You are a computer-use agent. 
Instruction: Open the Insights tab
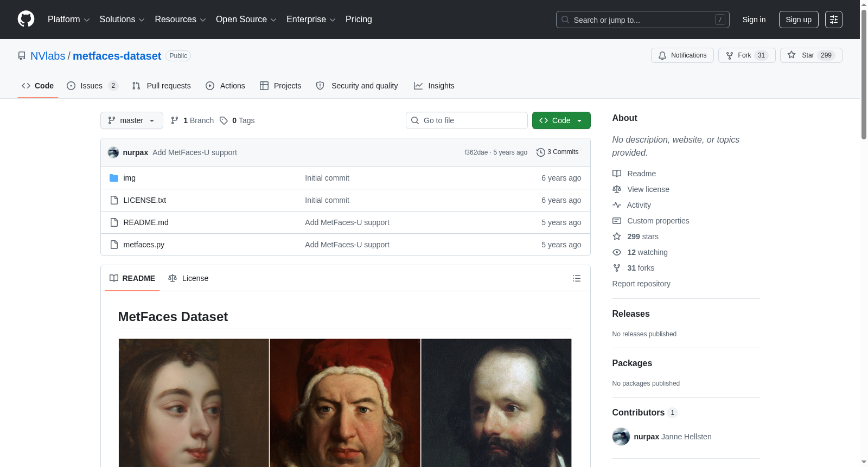pyautogui.click(x=434, y=86)
